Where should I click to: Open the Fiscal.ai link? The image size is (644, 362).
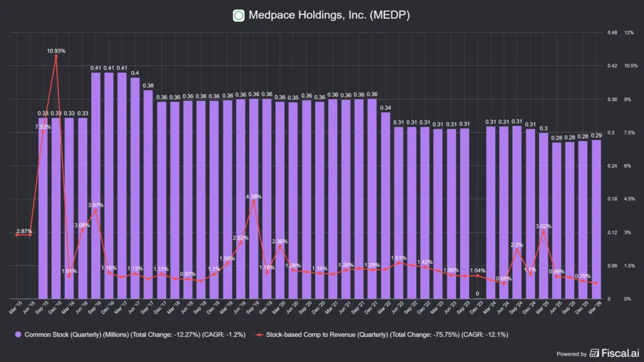pos(614,353)
